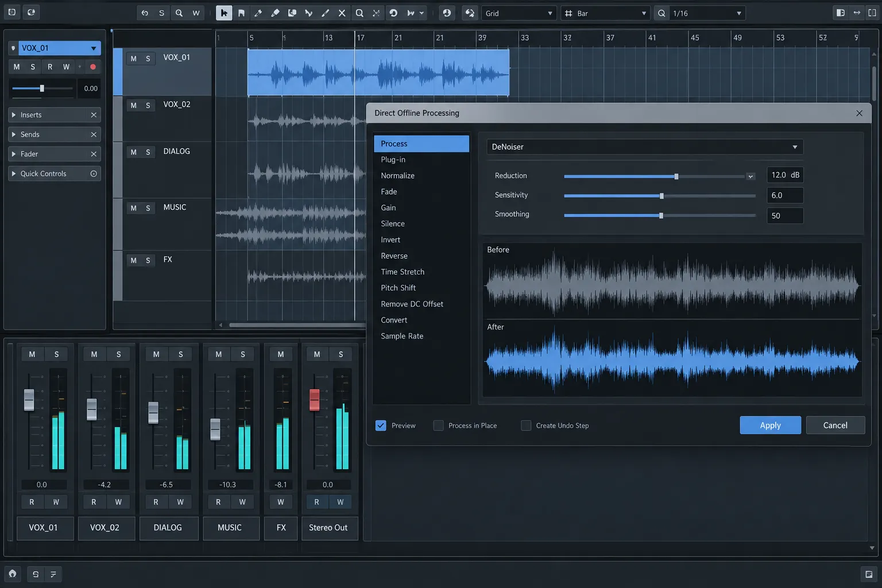Click the Sensitivity value field showing 6.0
The image size is (882, 588).
[x=785, y=195]
